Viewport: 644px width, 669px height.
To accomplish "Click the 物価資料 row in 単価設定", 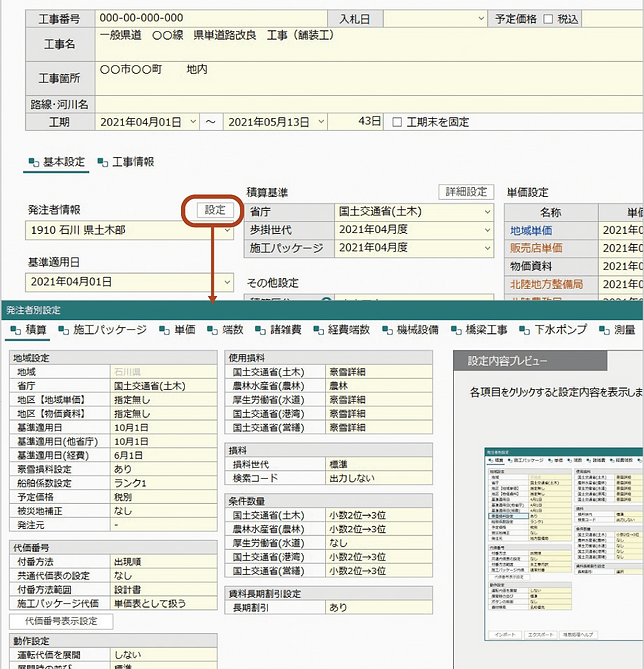I will tap(574, 266).
